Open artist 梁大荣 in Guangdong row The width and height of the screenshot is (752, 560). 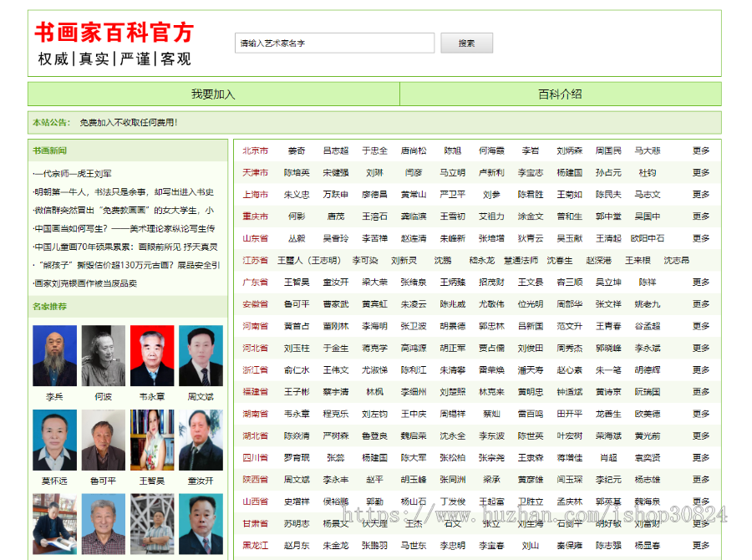click(x=374, y=283)
